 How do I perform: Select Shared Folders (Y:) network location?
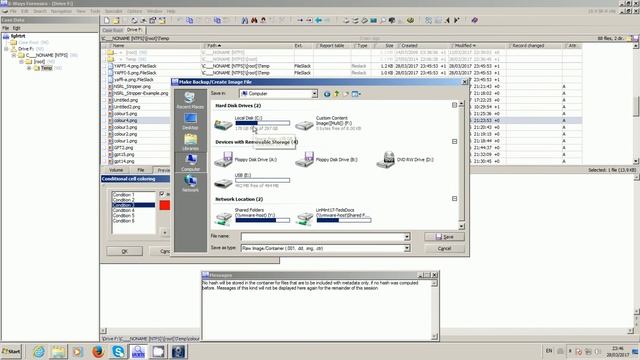[x=252, y=216]
